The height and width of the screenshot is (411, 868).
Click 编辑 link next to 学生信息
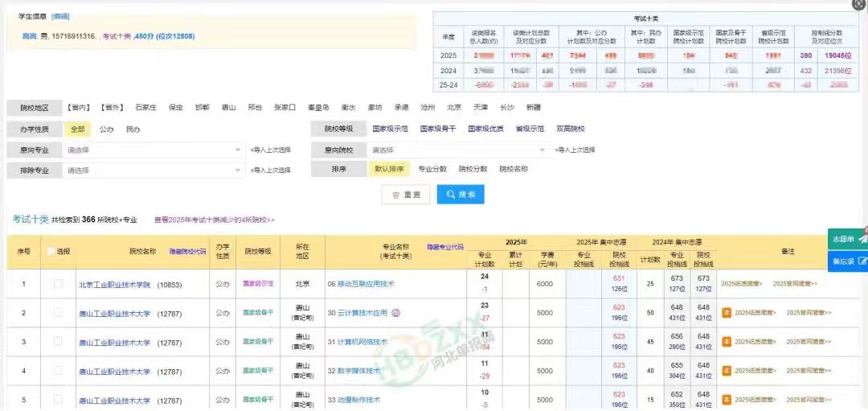coord(60,17)
